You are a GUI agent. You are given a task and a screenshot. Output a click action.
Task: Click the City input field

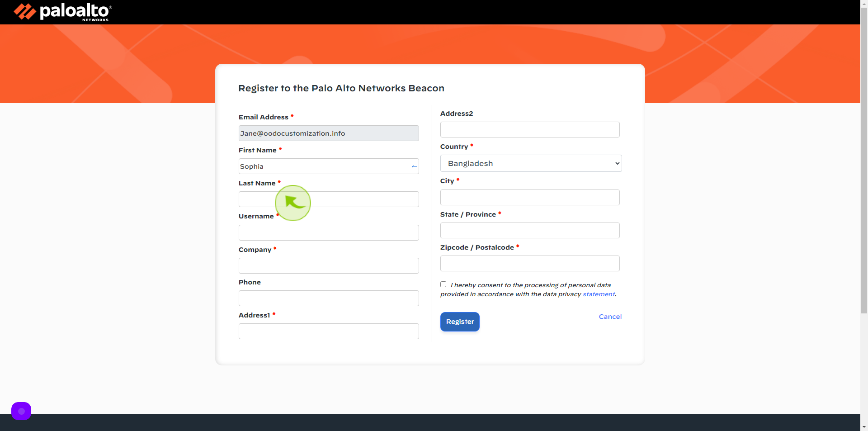click(530, 198)
